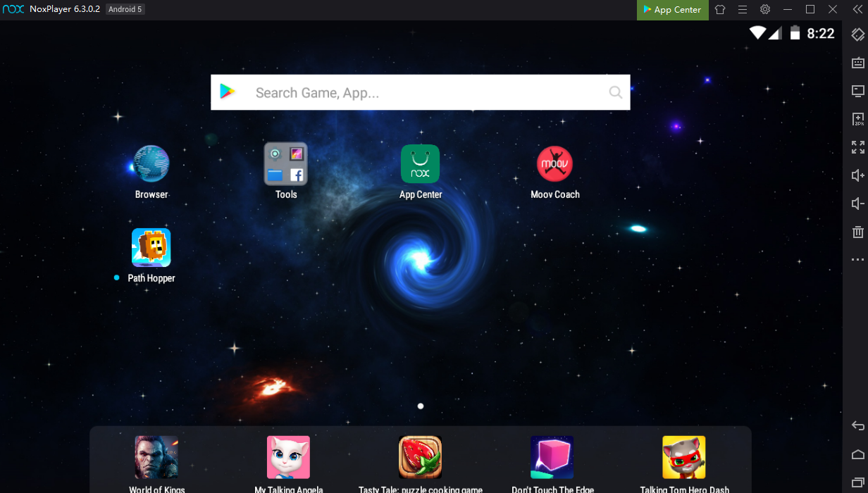868x493 pixels.
Task: Click the magnifier icon in search bar
Action: click(x=616, y=92)
